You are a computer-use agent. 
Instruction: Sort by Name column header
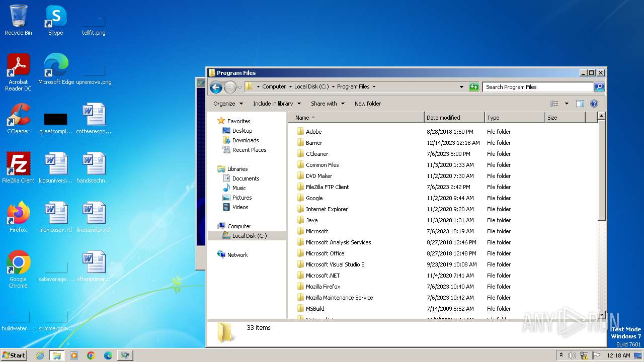click(357, 118)
